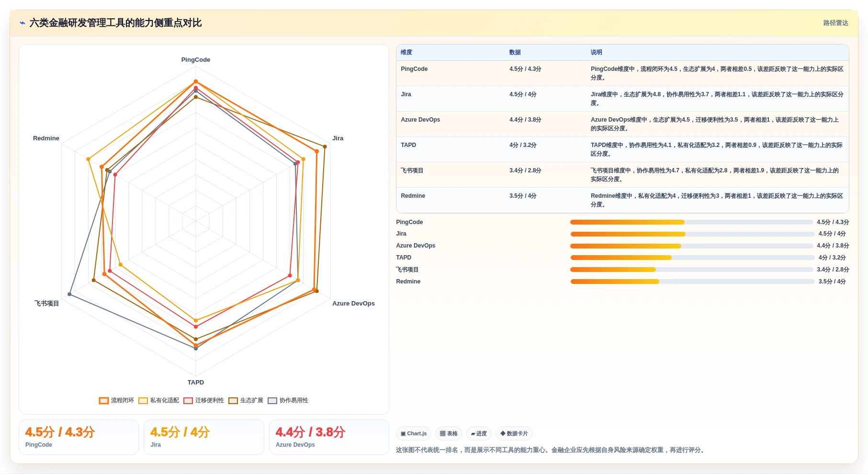
Task: Click the Redmine table row name
Action: (x=413, y=196)
